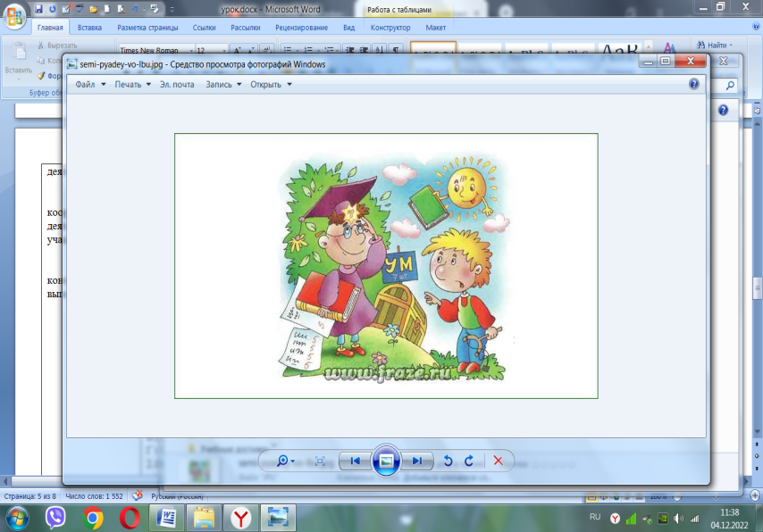Open the Рецензирование ribbon tab
This screenshot has height=532, width=763.
click(x=301, y=28)
